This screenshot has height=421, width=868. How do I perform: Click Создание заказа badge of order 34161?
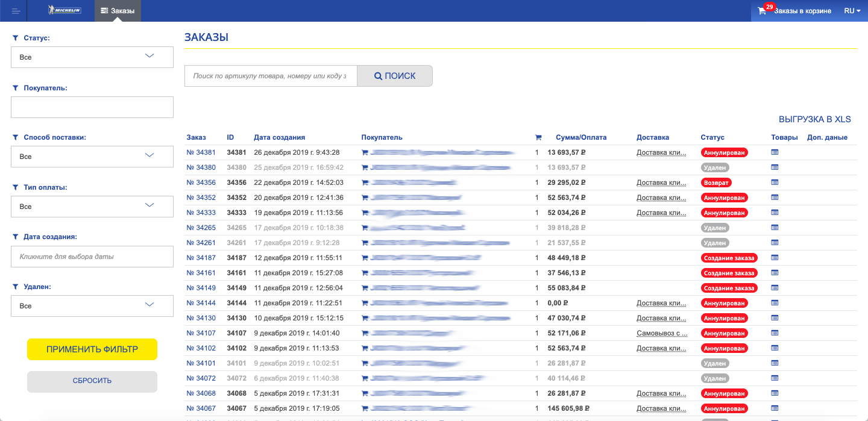[x=729, y=273]
